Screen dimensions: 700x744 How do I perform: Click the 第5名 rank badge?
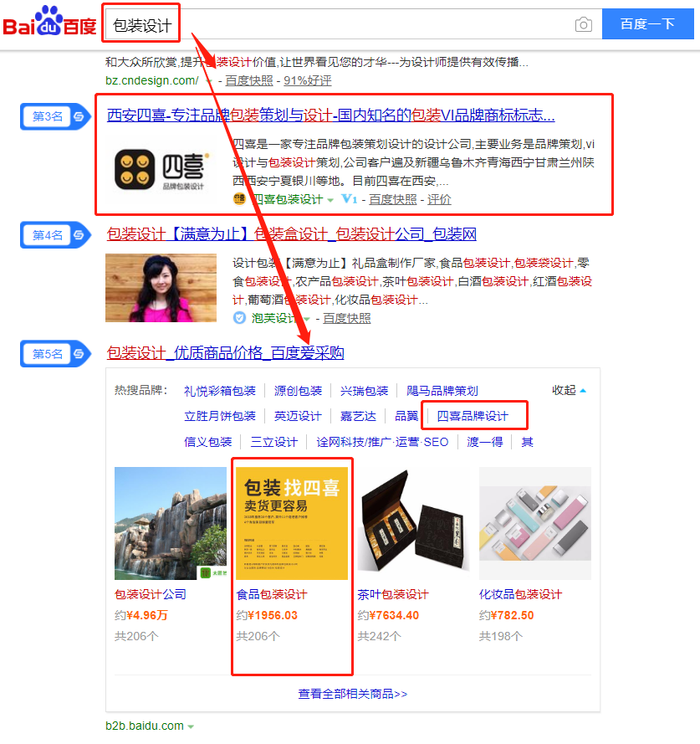(55, 353)
